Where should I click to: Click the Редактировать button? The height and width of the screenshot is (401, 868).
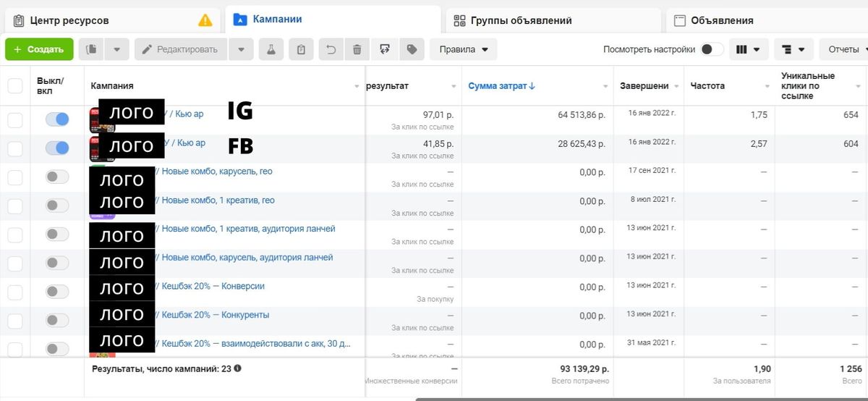(x=180, y=49)
